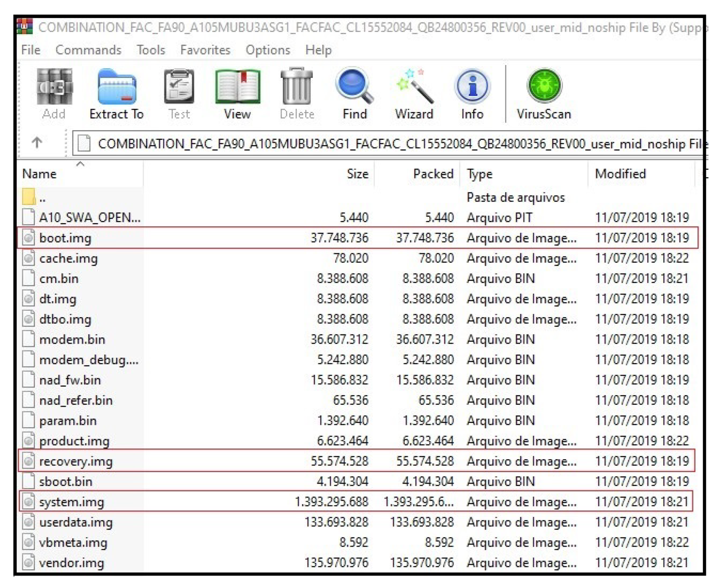Viewport: 719px width, 588px height.
Task: Click the boot.img file icon
Action: point(29,238)
